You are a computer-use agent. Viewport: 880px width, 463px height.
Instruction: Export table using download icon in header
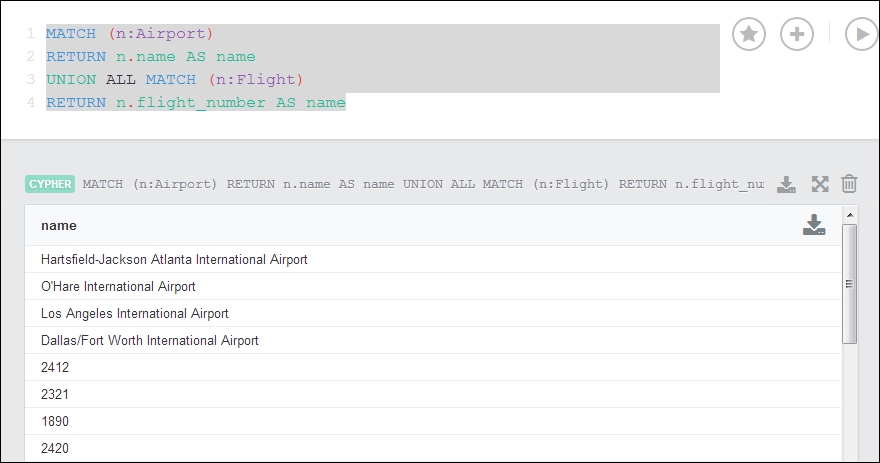point(814,225)
